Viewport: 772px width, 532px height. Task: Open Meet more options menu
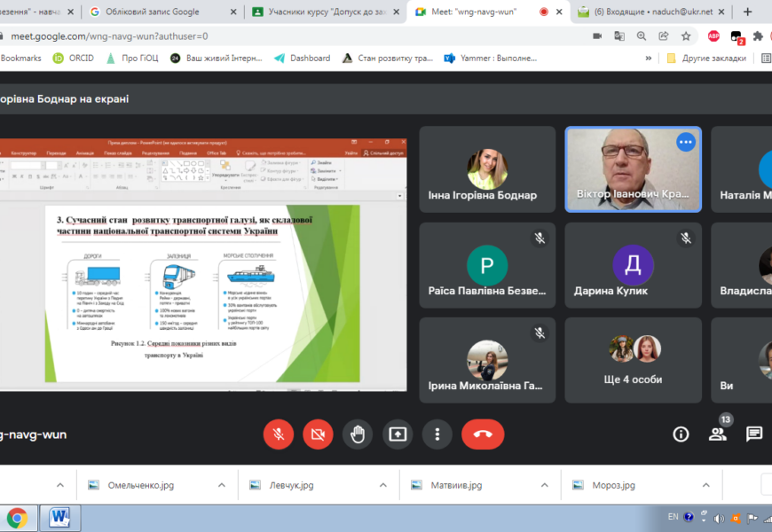pyautogui.click(x=437, y=434)
